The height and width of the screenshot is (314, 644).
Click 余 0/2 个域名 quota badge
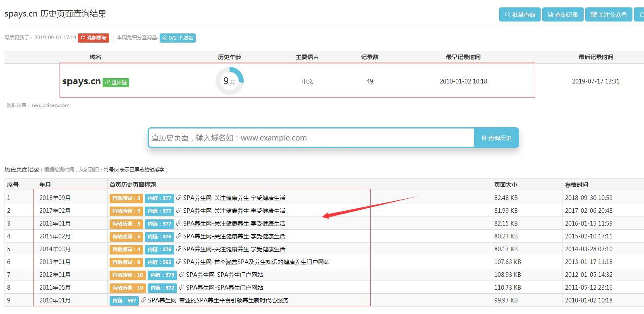click(177, 38)
